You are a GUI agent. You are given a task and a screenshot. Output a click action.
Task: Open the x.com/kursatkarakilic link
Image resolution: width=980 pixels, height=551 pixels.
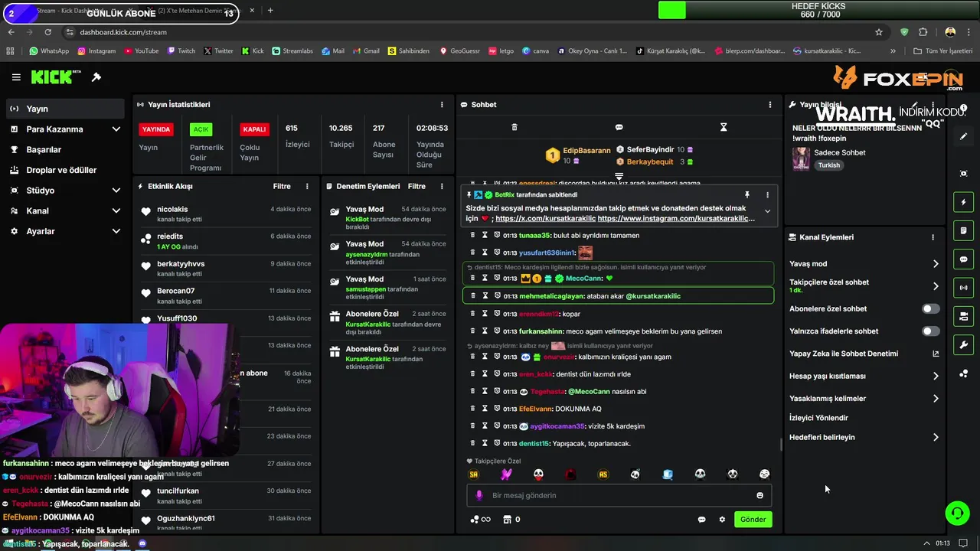(x=544, y=219)
